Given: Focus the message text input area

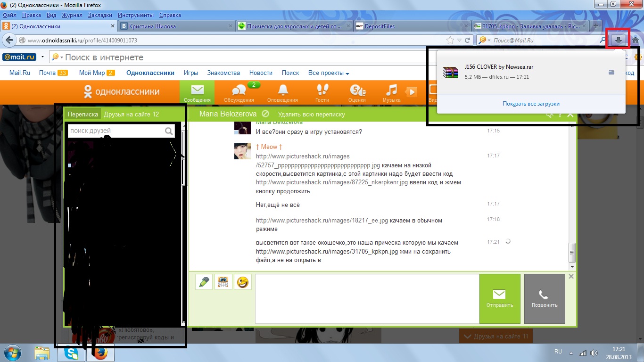Looking at the screenshot, I should [367, 299].
